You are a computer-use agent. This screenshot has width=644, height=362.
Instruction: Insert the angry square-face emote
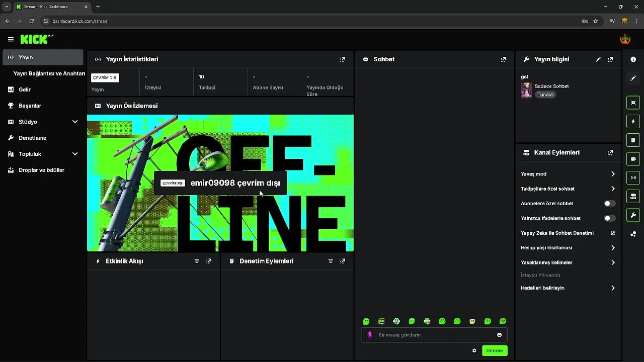pyautogui.click(x=381, y=321)
